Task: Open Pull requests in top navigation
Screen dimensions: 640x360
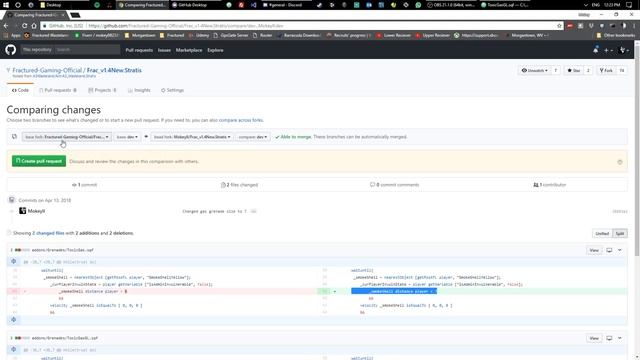Action: pos(139,50)
